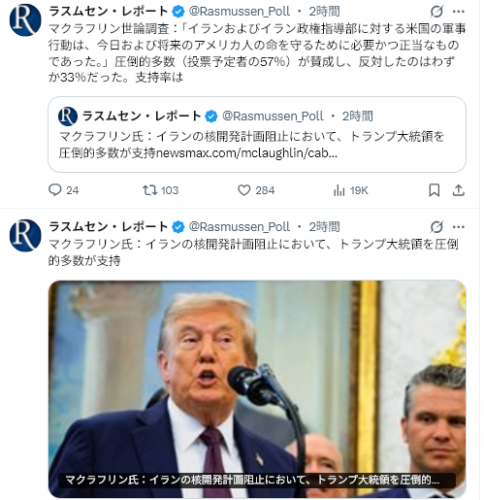
Task: Click the ラスムセン・レポート name in quoted post
Action: pyautogui.click(x=141, y=116)
